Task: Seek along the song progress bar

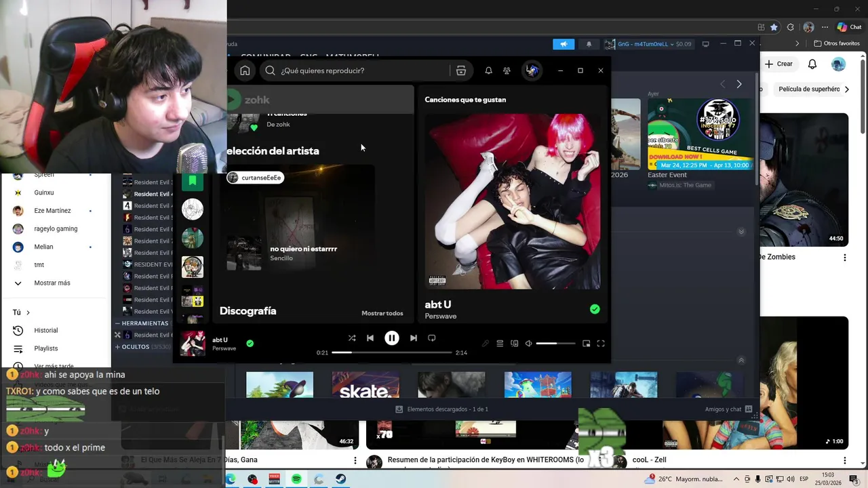Action: coord(392,352)
